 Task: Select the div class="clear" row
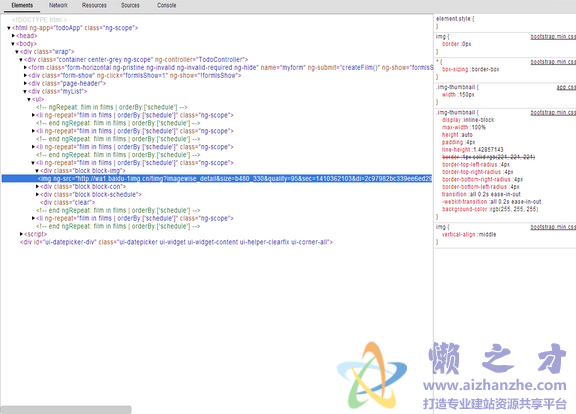click(x=68, y=202)
